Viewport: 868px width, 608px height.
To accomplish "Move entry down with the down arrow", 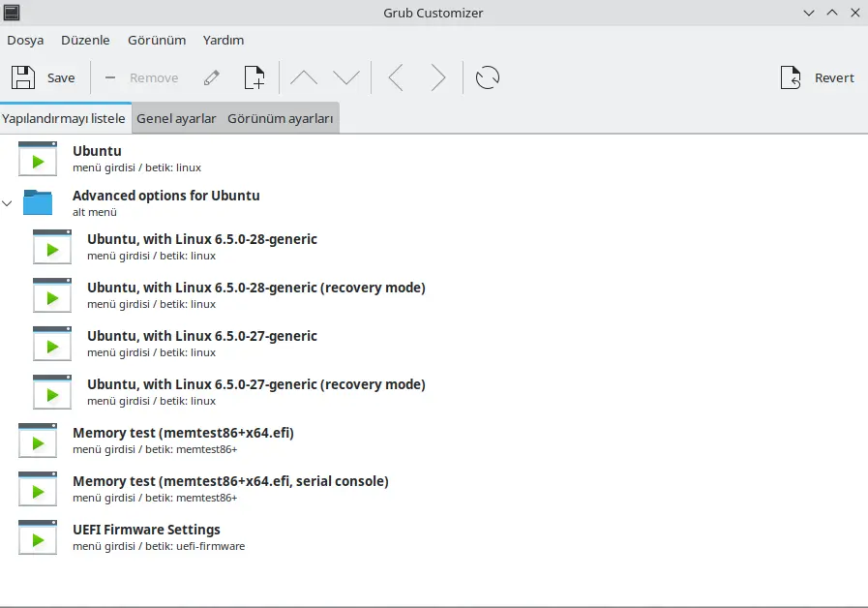I will [x=346, y=77].
